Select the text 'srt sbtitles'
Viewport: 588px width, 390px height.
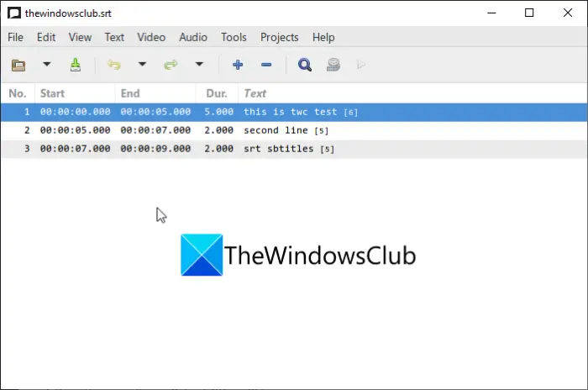[279, 149]
